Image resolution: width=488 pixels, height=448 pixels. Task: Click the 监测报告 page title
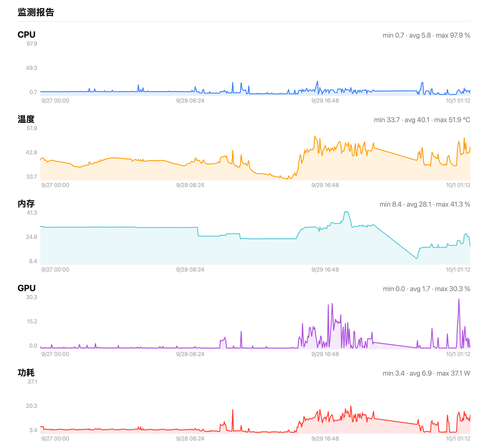point(36,12)
